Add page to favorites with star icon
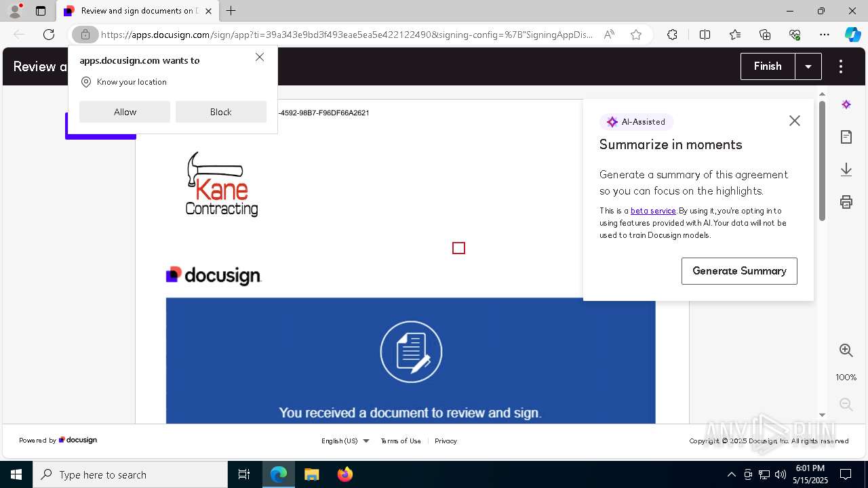Screen dimensions: 868x488 coord(636,35)
